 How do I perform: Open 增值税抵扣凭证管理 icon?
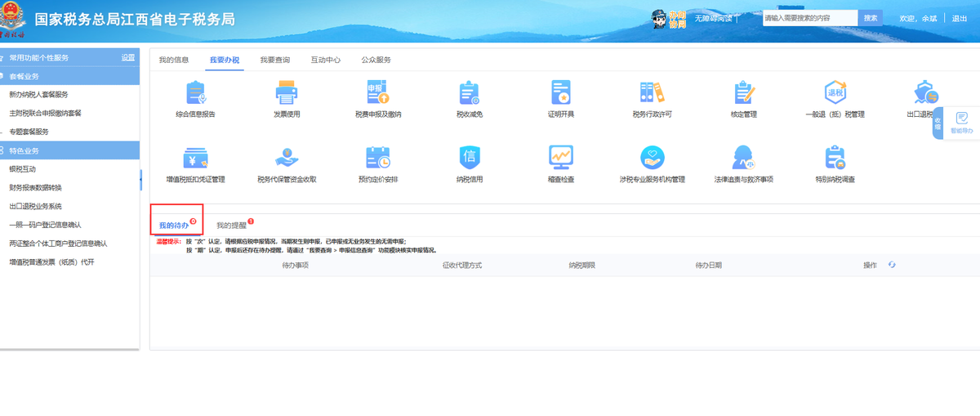click(195, 157)
